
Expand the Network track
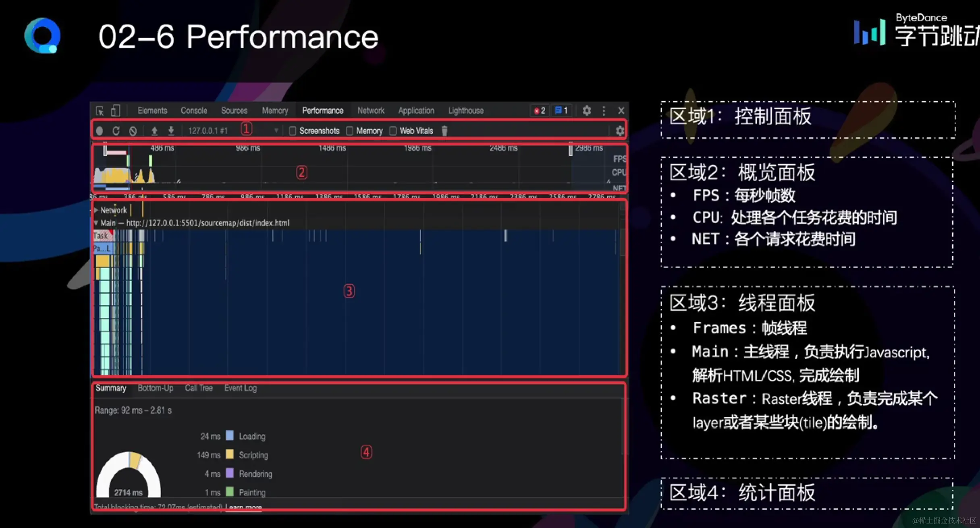[x=96, y=210]
